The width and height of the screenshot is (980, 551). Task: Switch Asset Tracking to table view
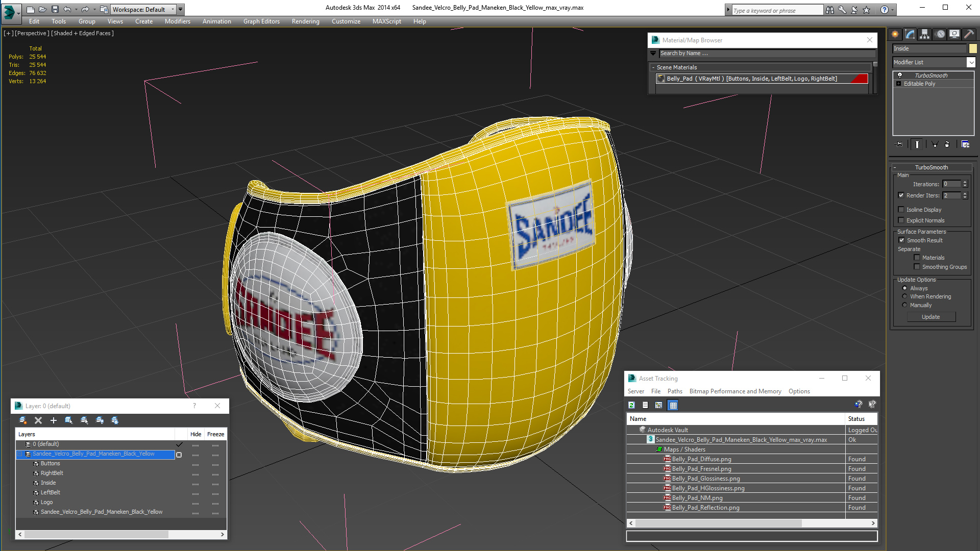673,405
